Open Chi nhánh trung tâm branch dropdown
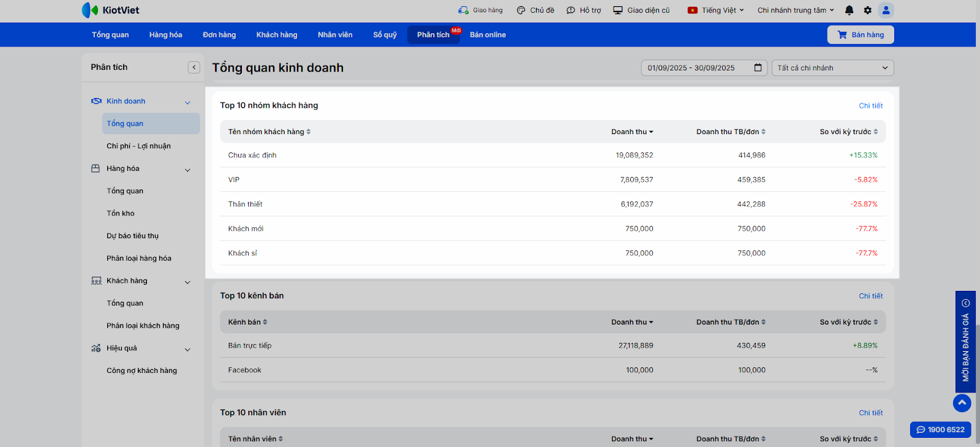980x447 pixels. point(796,10)
